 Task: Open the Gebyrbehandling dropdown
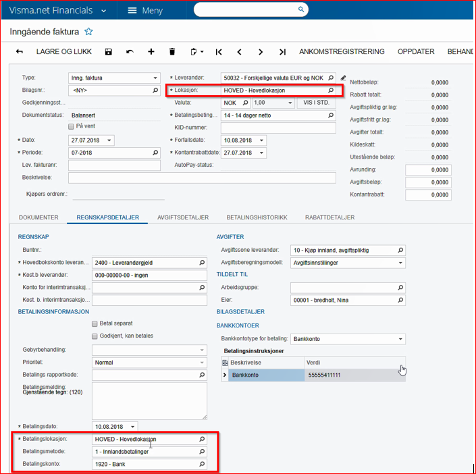click(x=202, y=350)
